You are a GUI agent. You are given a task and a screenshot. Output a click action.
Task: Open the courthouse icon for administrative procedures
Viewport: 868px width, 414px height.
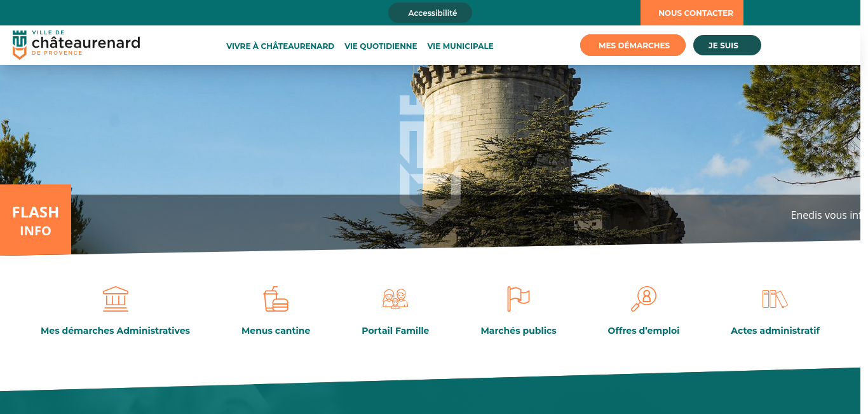116,299
